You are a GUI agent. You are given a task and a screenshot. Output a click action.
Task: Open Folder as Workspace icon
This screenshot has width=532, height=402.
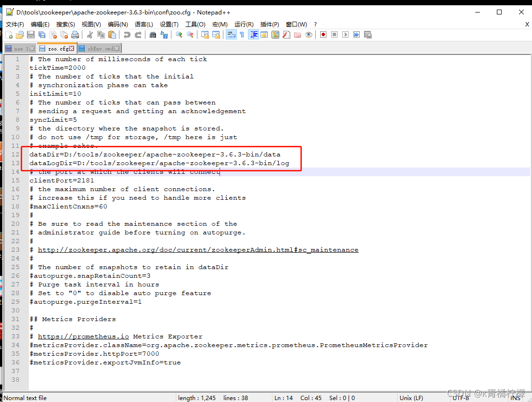tap(298, 35)
